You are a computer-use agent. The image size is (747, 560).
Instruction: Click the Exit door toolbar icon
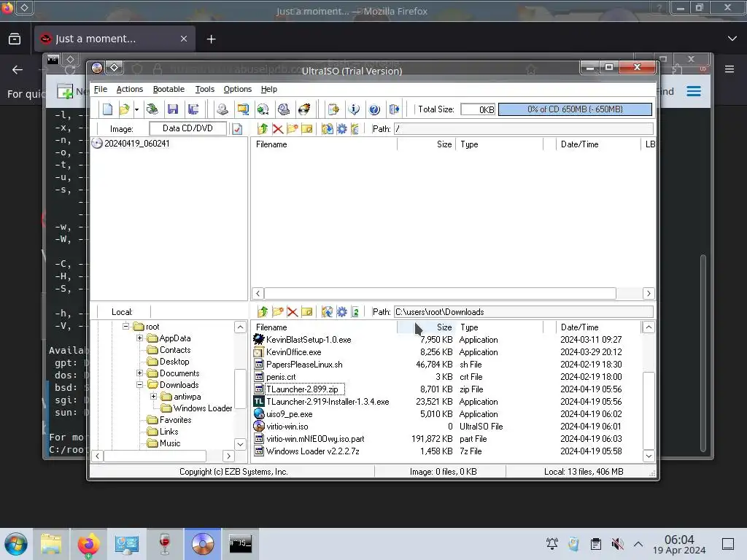(x=395, y=109)
